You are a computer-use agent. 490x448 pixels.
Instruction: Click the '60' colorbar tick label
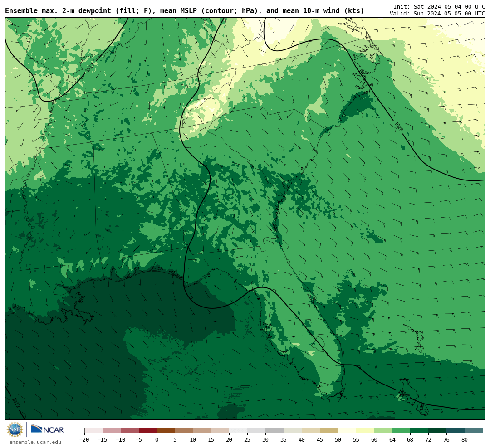(x=374, y=440)
